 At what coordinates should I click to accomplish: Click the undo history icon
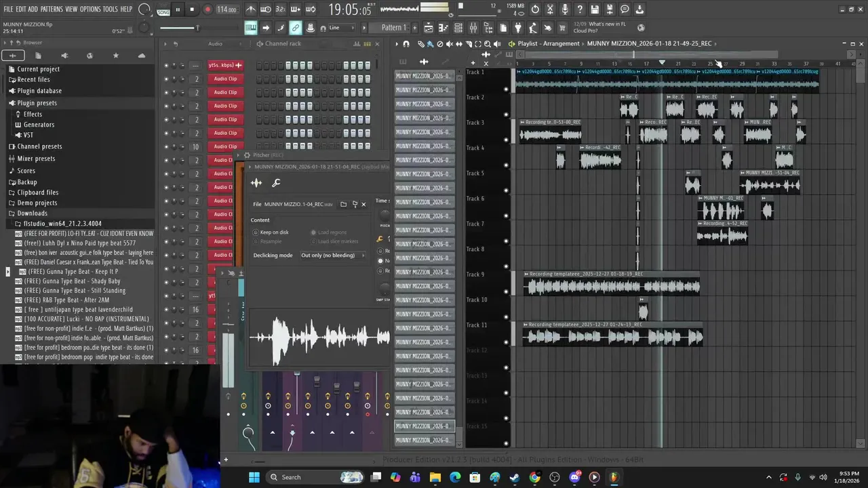pyautogui.click(x=536, y=9)
